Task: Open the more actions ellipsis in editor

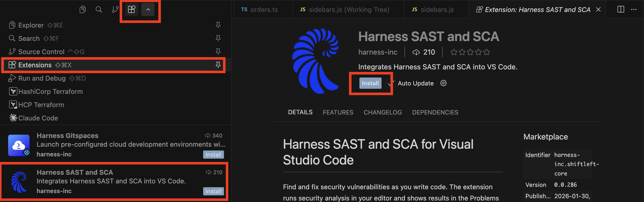Action: 634,10
